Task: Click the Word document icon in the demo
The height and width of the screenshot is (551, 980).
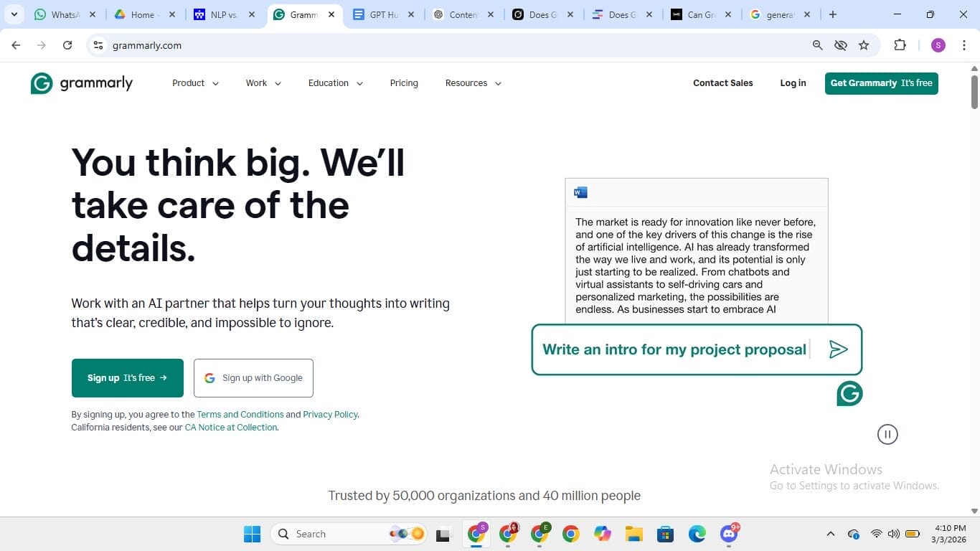Action: 580,192
